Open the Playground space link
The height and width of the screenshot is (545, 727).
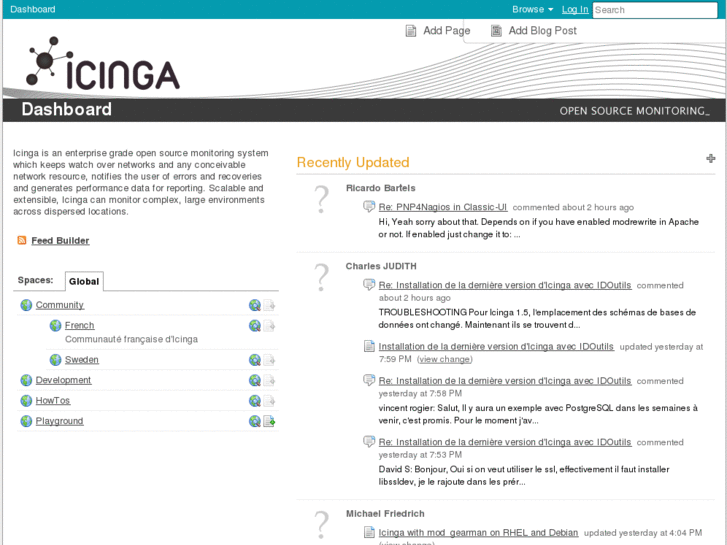pos(59,421)
